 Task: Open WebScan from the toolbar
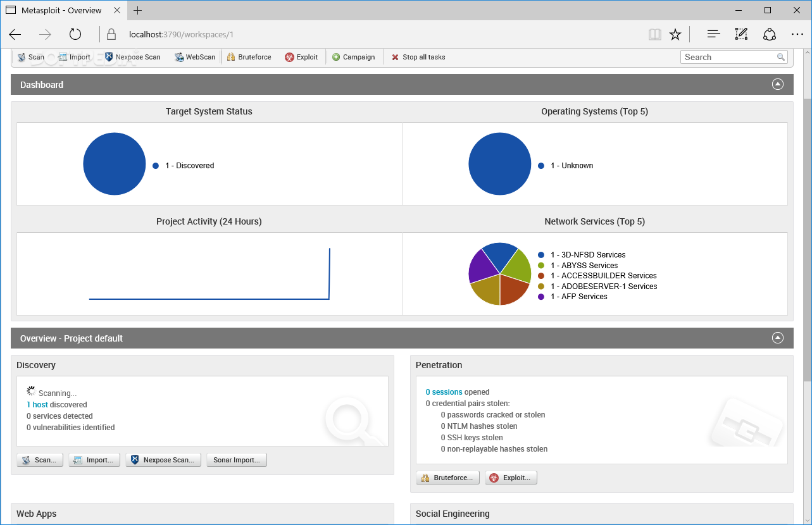196,57
